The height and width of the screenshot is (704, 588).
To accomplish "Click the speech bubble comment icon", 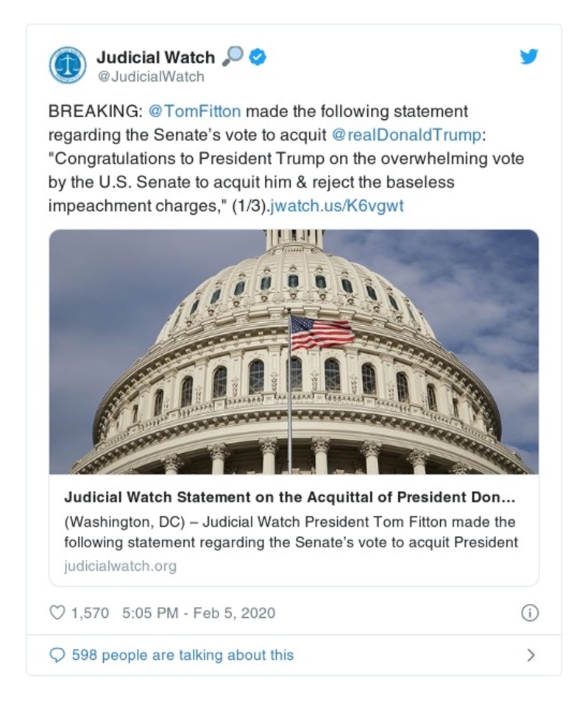I will (x=57, y=653).
